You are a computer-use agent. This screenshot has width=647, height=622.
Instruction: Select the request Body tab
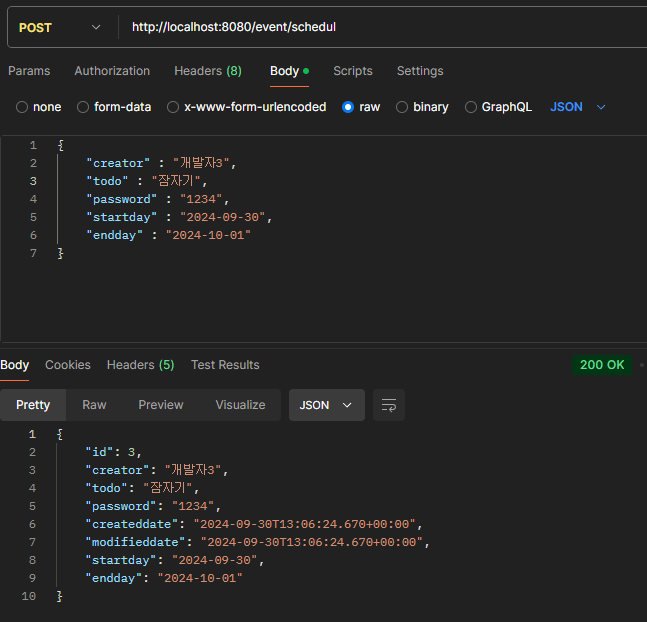tap(289, 71)
